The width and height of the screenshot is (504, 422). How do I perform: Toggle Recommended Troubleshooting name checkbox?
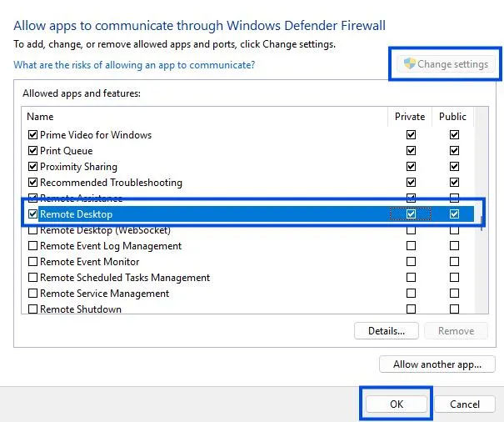pos(32,182)
